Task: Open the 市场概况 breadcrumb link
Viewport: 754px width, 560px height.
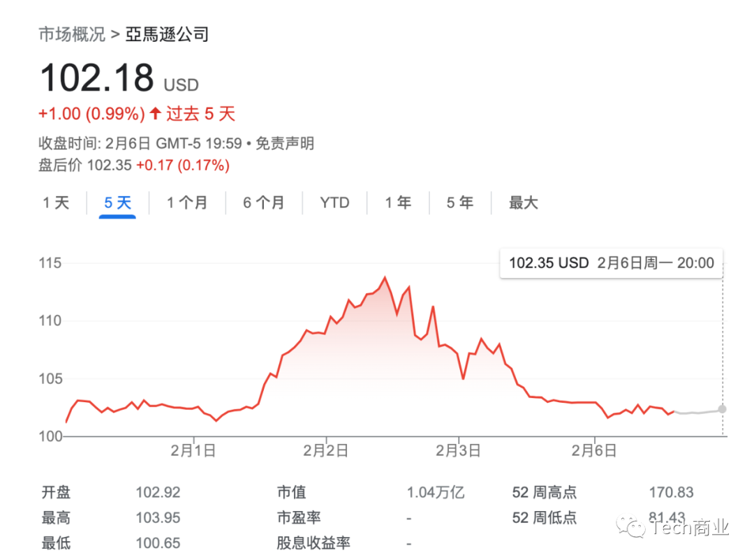Action: pyautogui.click(x=71, y=34)
